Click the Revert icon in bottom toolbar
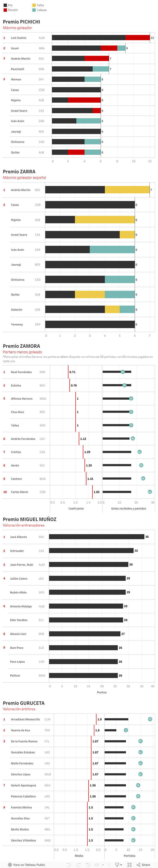Screen dimensions: 158x868 point(88,865)
